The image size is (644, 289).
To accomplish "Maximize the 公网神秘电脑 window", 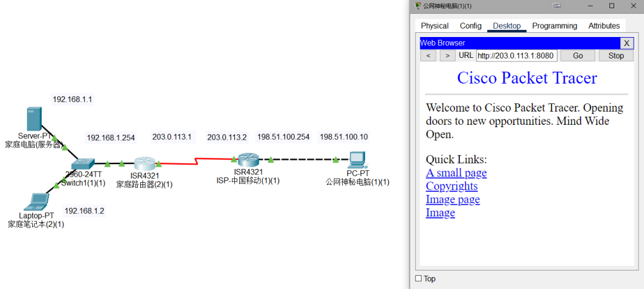I will [612, 6].
